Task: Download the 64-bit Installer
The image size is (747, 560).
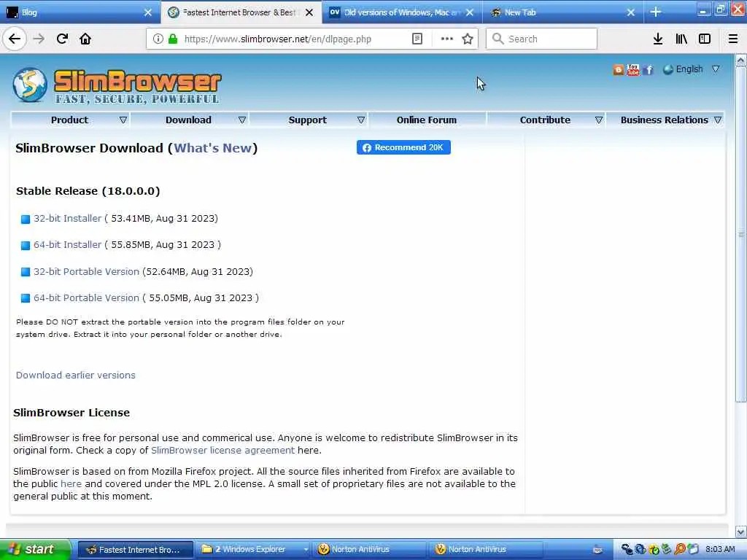Action: [x=67, y=245]
